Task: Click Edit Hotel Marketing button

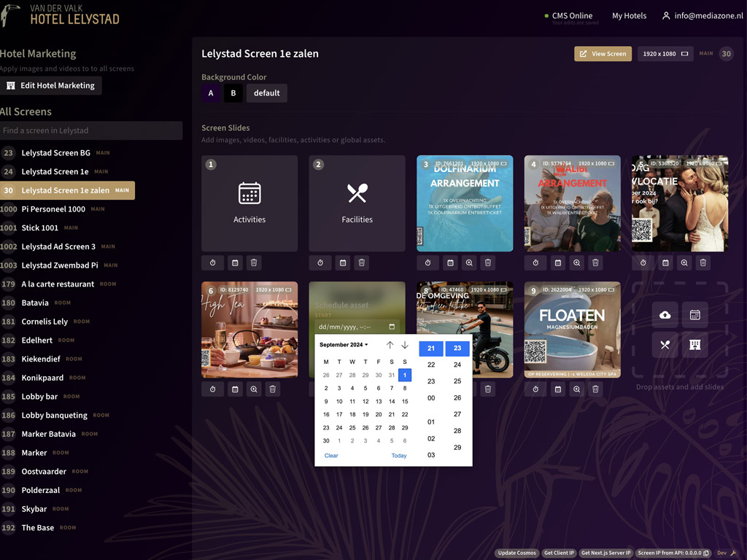Action: [51, 86]
